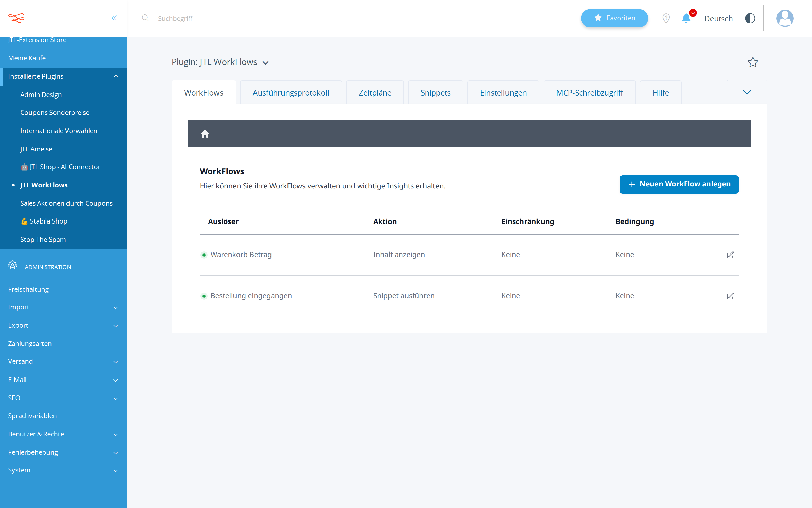Click the search magnifier icon

coord(145,18)
